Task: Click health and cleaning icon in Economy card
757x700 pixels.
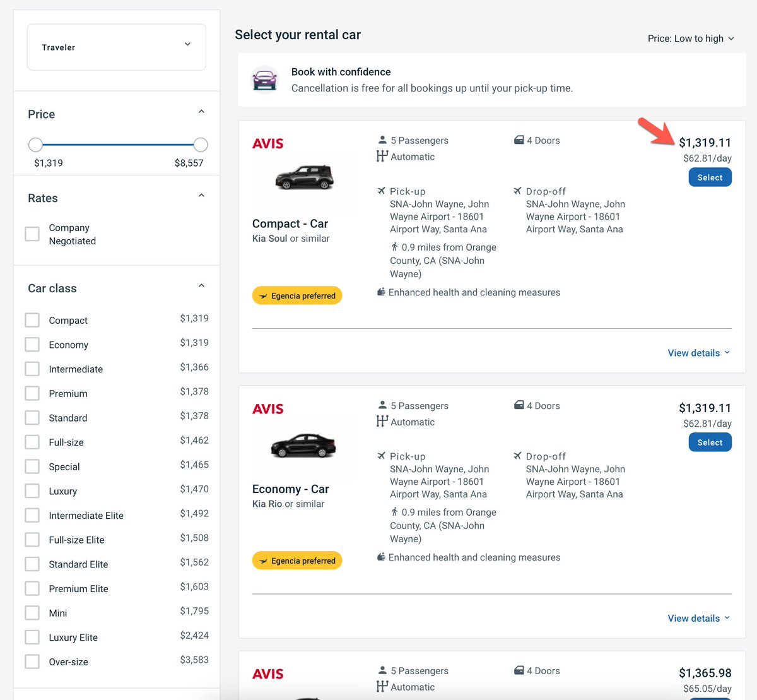Action: pos(381,557)
